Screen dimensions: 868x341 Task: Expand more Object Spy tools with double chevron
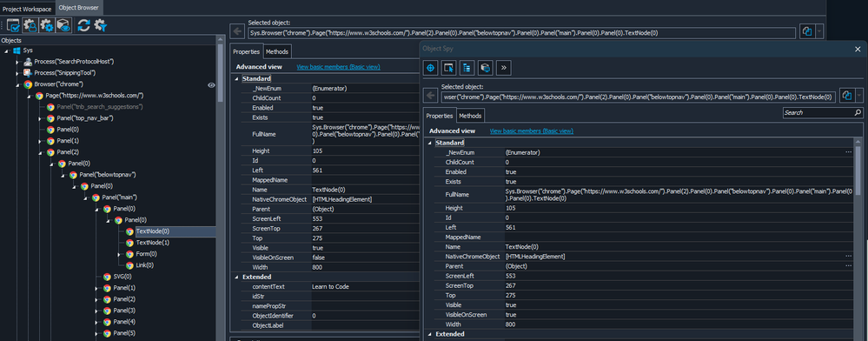(x=503, y=68)
